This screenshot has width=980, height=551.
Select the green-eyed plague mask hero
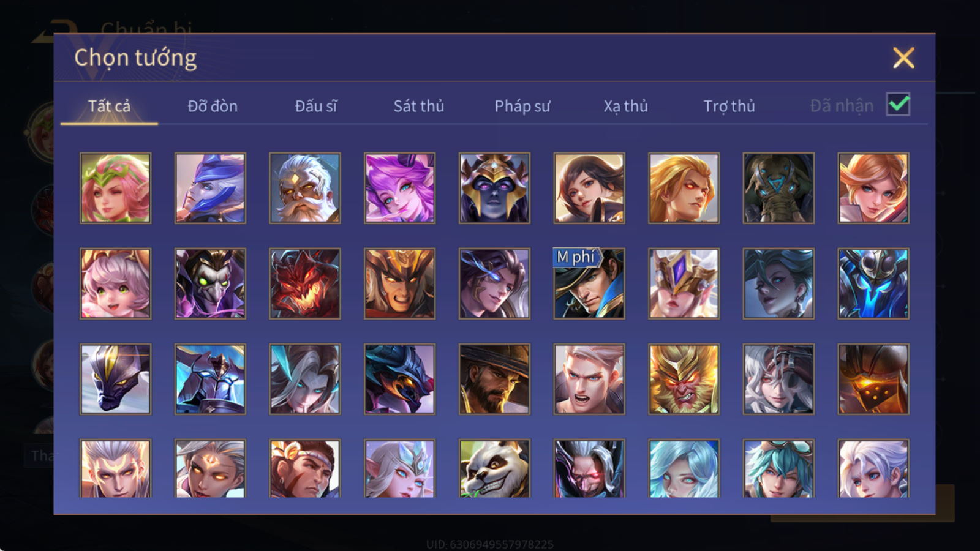[x=210, y=283]
